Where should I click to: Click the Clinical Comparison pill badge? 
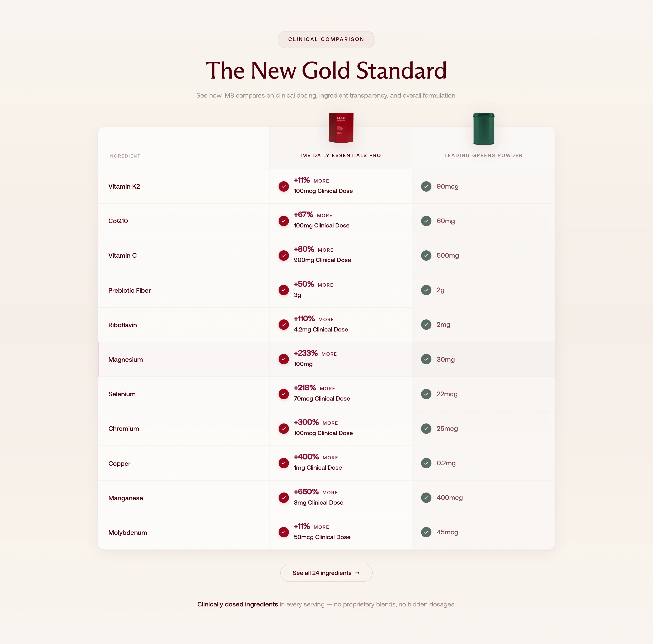(x=326, y=39)
